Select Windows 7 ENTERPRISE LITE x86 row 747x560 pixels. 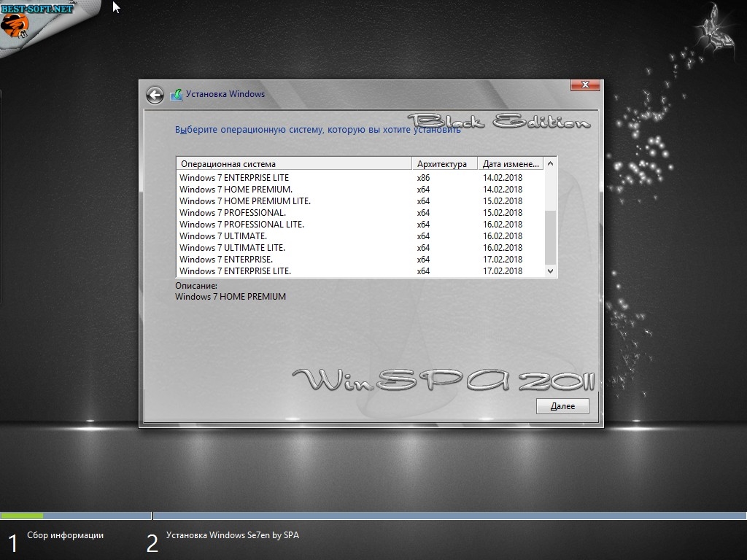(360, 178)
